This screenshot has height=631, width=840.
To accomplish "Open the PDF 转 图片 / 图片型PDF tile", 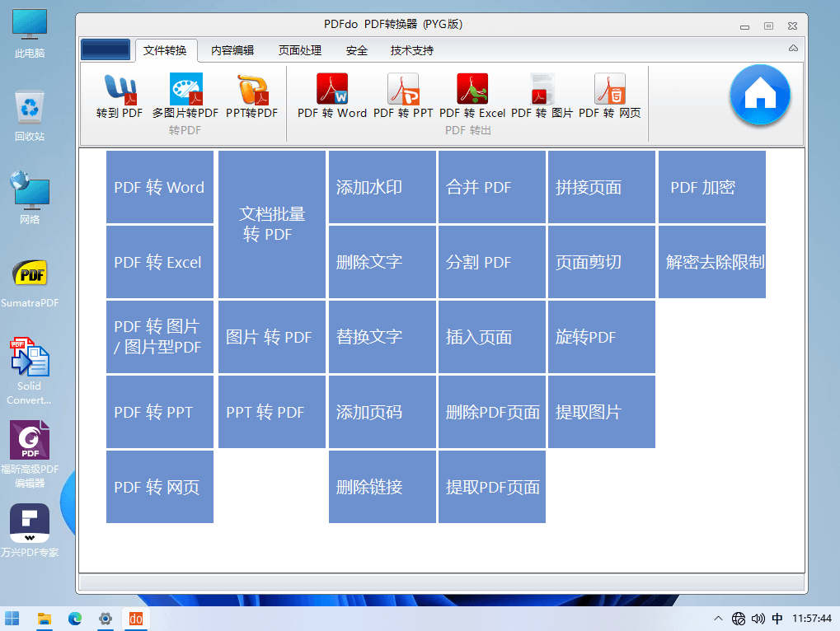I will coord(160,337).
